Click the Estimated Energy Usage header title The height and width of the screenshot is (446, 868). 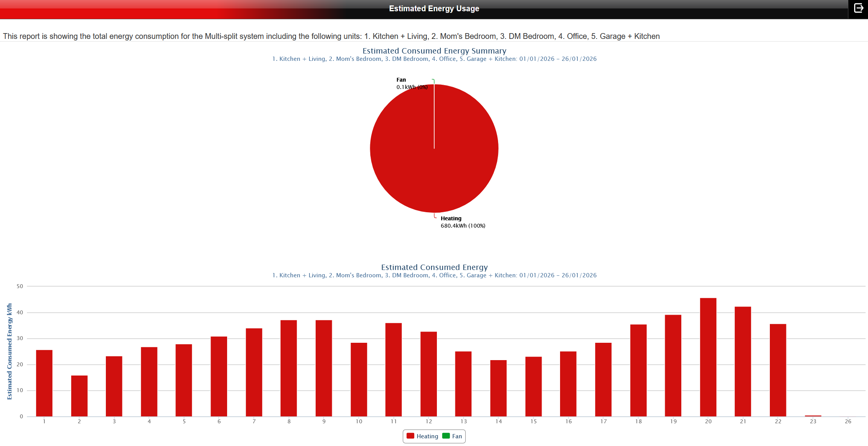[x=434, y=8]
